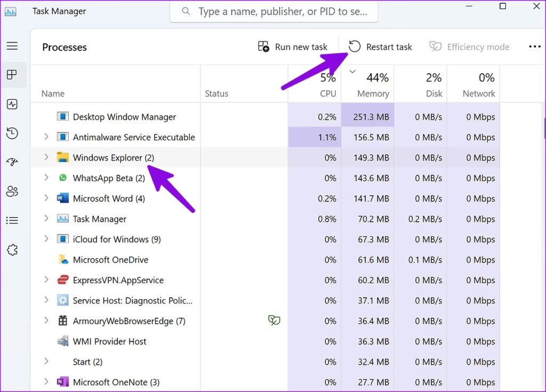Click the process search box
Screen dimensions: 546x392
pyautogui.click(x=274, y=11)
